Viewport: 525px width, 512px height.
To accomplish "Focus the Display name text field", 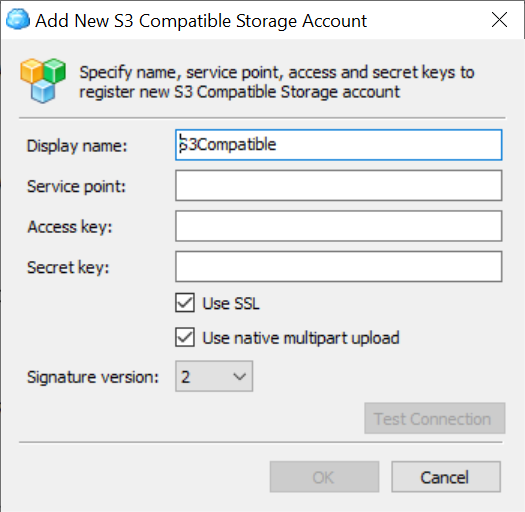I will (339, 145).
